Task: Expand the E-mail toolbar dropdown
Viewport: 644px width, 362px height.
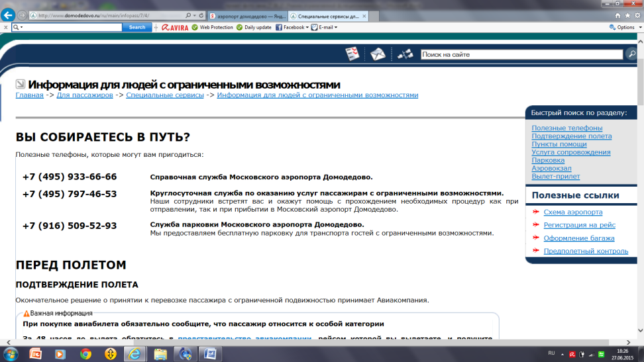Action: 325,27
